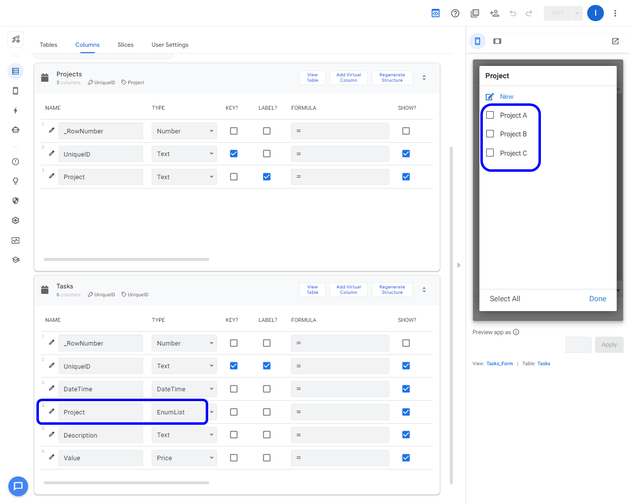Switch to the Columns tab

coord(87,45)
